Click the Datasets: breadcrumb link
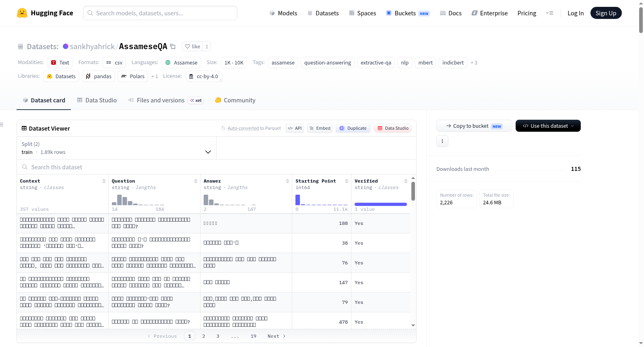This screenshot has width=644, height=347. pos(43,46)
